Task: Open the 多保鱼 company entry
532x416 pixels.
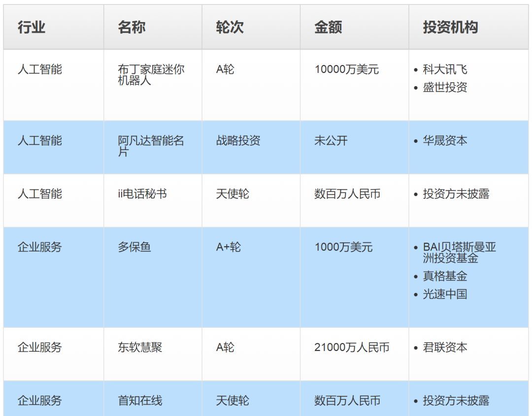Action: pyautogui.click(x=134, y=247)
